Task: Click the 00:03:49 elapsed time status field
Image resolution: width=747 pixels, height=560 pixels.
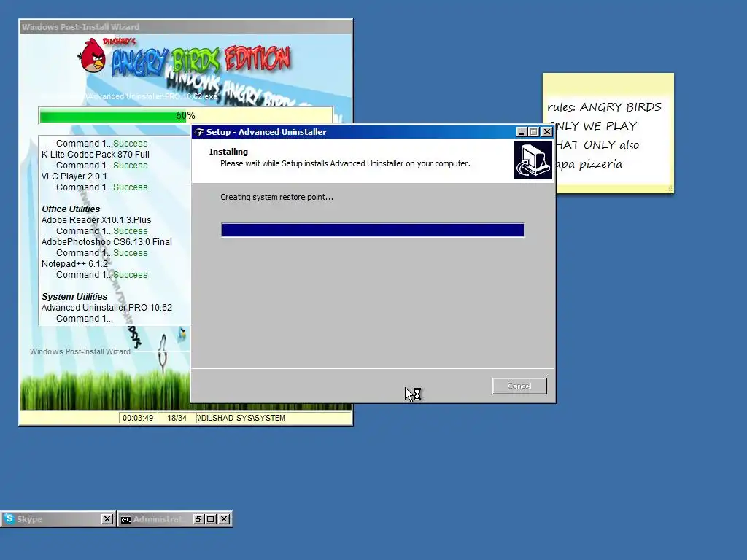Action: pos(138,418)
